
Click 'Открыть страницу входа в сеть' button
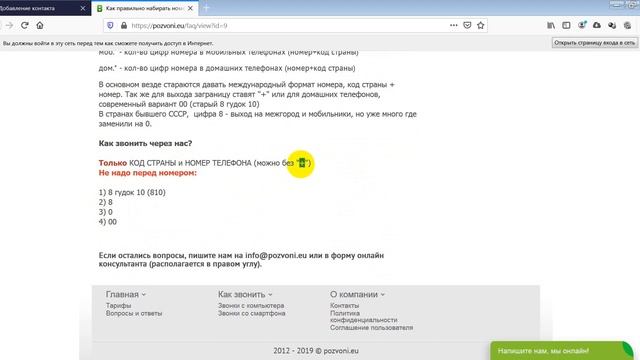594,42
